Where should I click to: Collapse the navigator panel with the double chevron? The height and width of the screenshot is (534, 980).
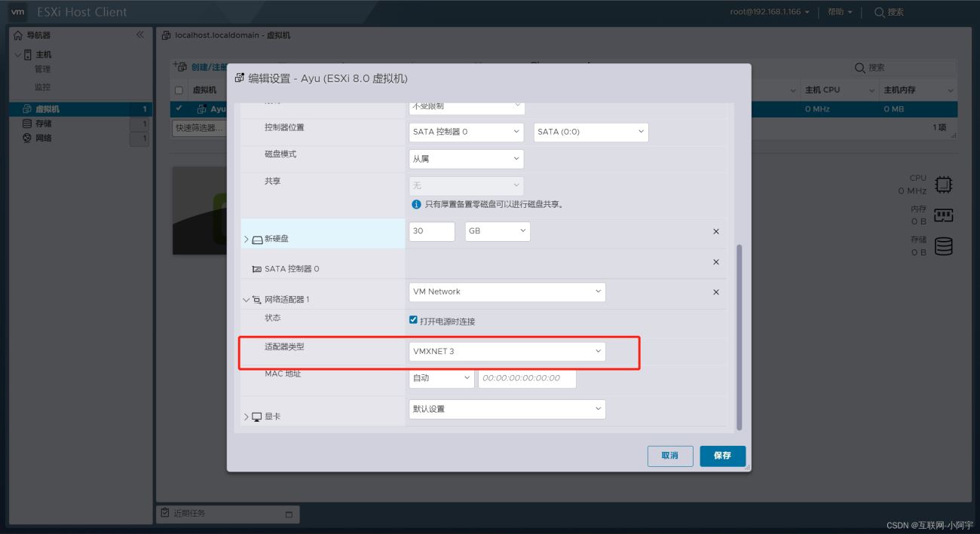point(139,35)
